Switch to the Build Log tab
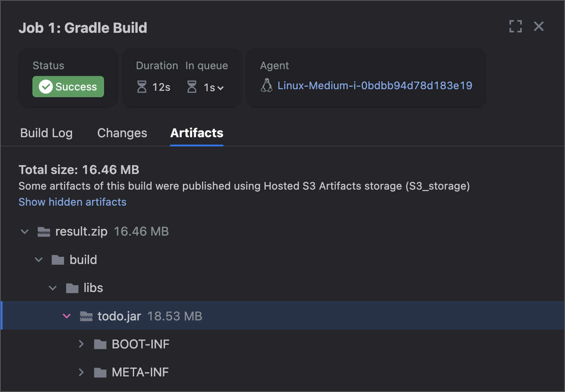Viewport: 565px width, 392px height. (x=46, y=133)
